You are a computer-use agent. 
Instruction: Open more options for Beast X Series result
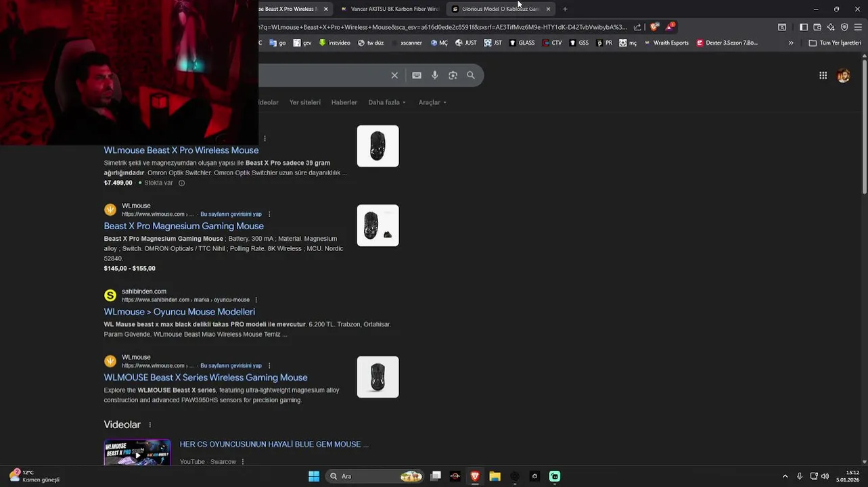pyautogui.click(x=269, y=366)
